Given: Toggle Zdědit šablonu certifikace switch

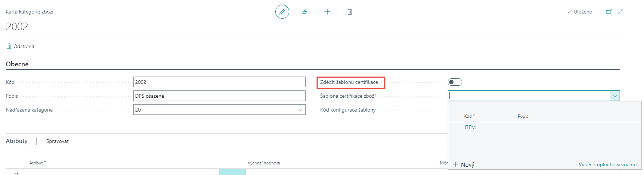Looking at the screenshot, I should point(455,82).
